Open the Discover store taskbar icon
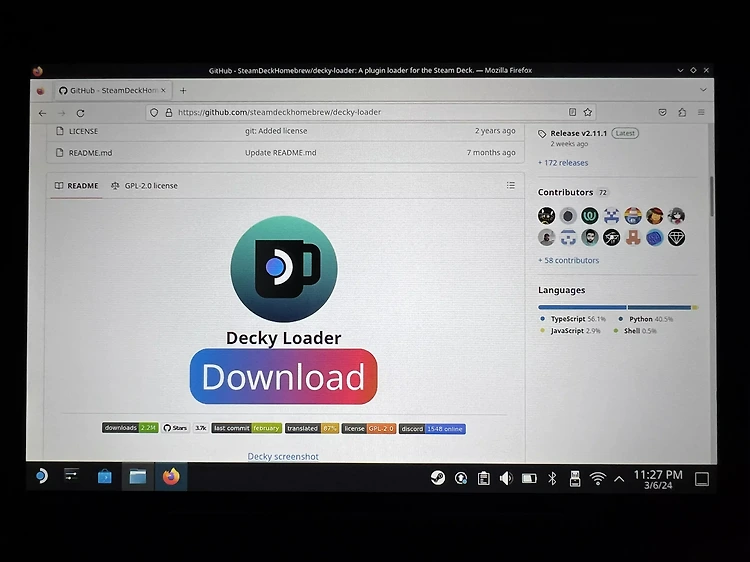 click(104, 477)
